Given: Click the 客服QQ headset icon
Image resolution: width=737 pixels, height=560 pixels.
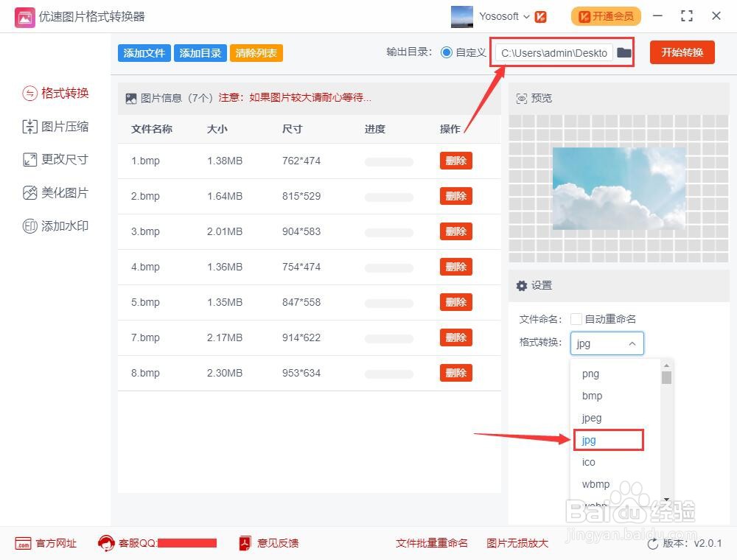Looking at the screenshot, I should [x=106, y=543].
